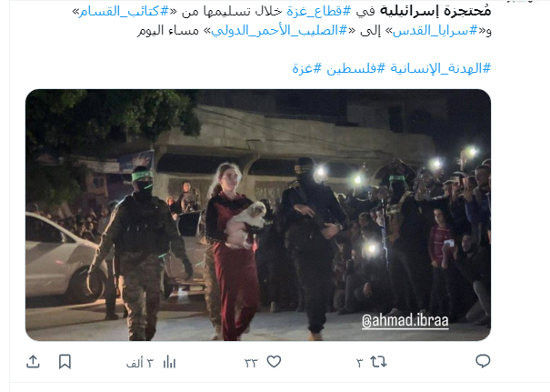
Task: Open view analytics bar chart icon
Action: click(169, 362)
